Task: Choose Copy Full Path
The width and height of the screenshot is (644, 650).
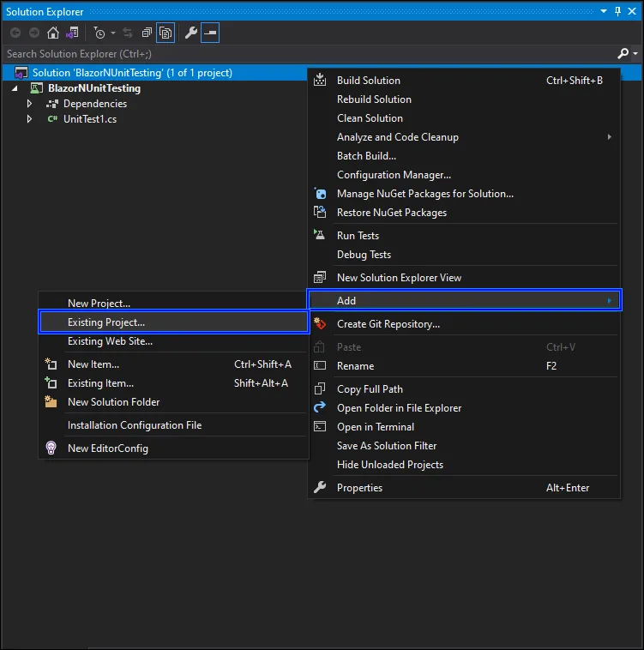Action: point(464,389)
